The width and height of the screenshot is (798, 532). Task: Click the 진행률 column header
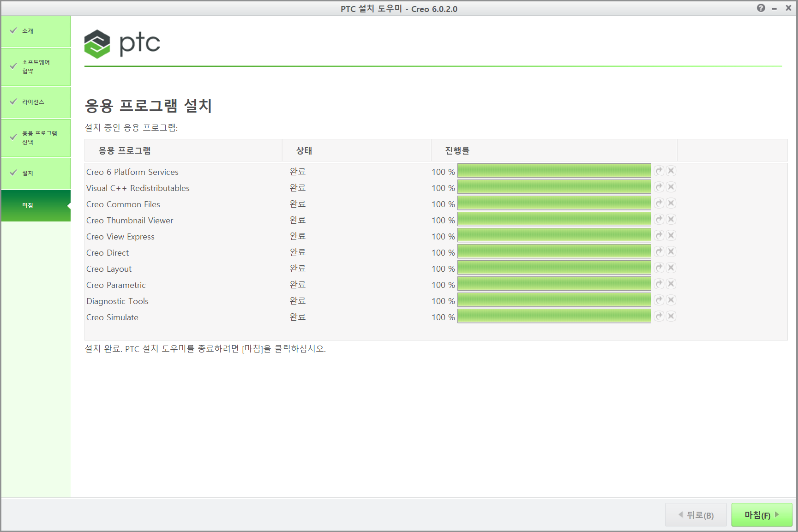pos(554,150)
